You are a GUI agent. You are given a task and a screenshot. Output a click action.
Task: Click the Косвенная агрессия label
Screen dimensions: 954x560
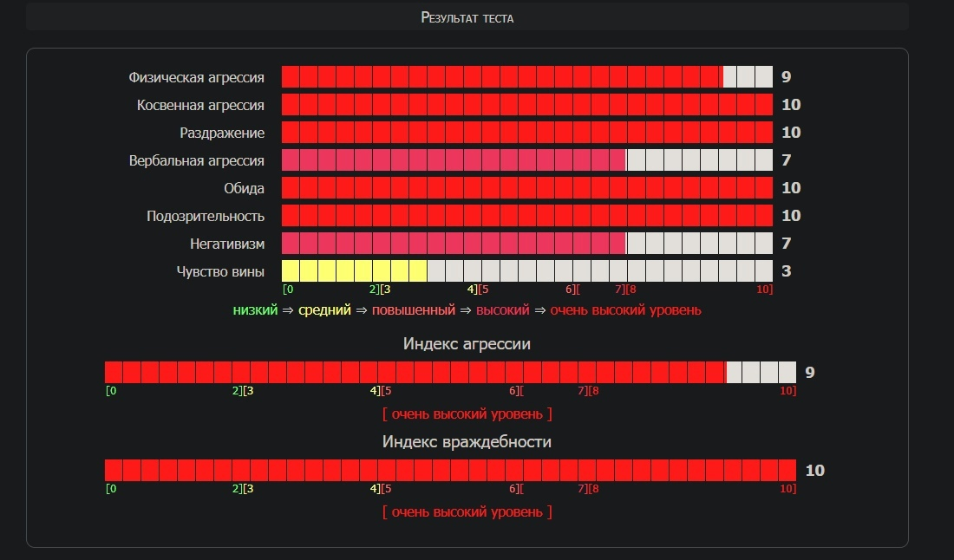pyautogui.click(x=200, y=105)
